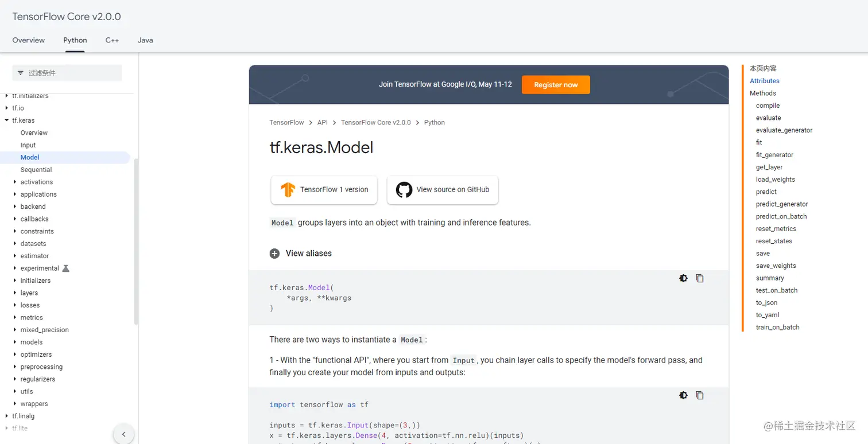Jump to the reset_metrics method
The height and width of the screenshot is (444, 868).
(x=776, y=229)
